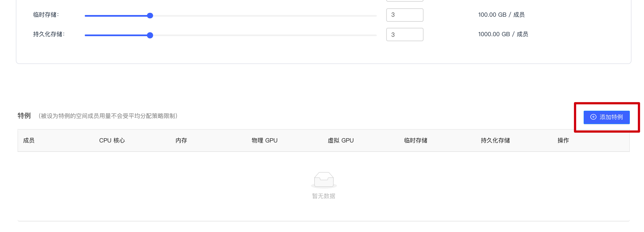Click the 持久化存储 slider track near its right end
Viewport: 644px width, 232px height.
(x=370, y=35)
